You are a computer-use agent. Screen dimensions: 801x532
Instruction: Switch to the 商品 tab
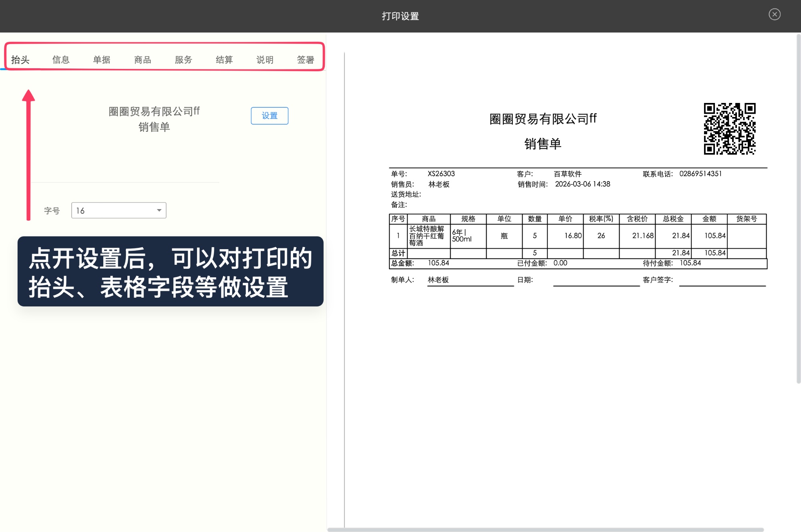coord(143,59)
